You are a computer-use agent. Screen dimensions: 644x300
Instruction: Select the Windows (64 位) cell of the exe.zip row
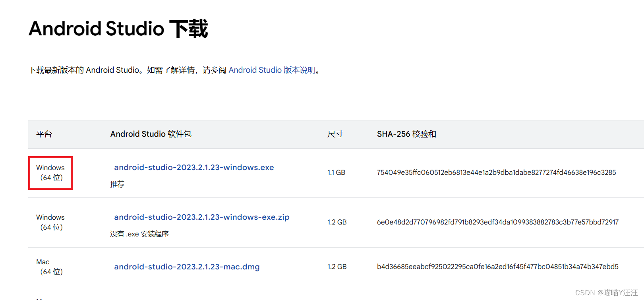[x=50, y=222]
